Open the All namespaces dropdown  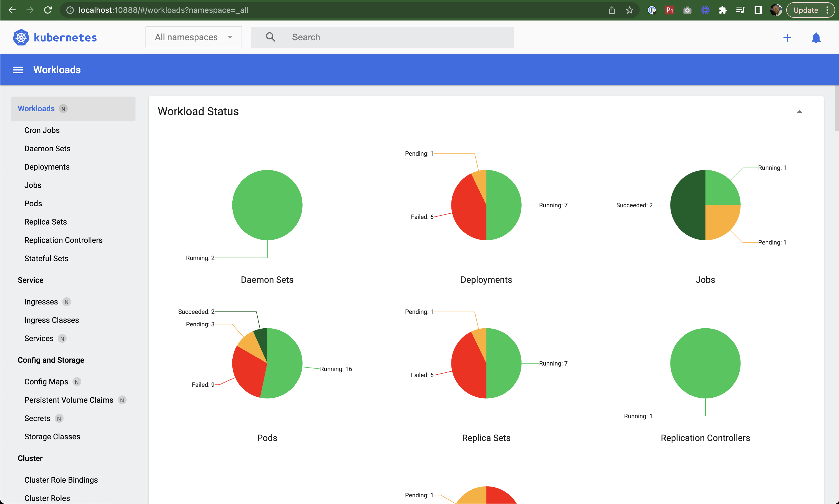click(194, 37)
